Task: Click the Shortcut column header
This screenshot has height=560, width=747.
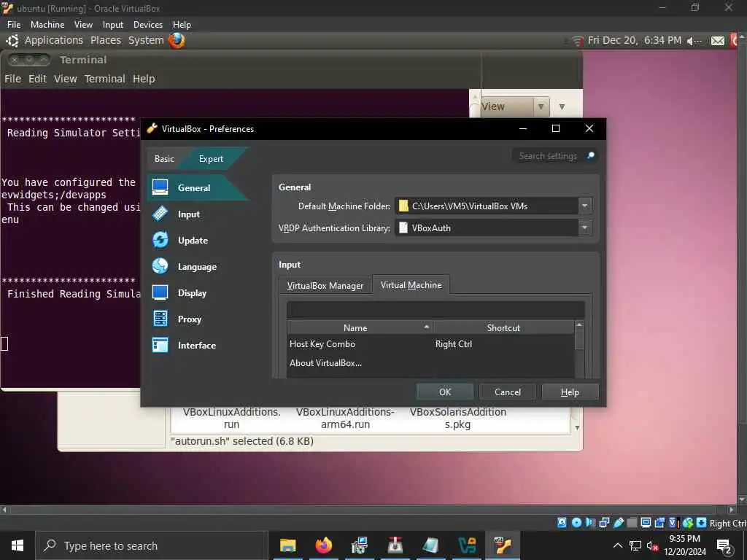Action: tap(503, 327)
